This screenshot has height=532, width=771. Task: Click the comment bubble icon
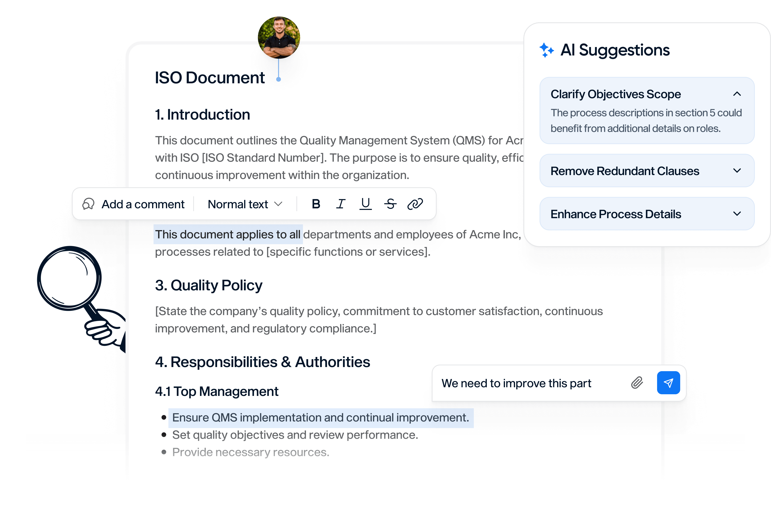tap(88, 204)
